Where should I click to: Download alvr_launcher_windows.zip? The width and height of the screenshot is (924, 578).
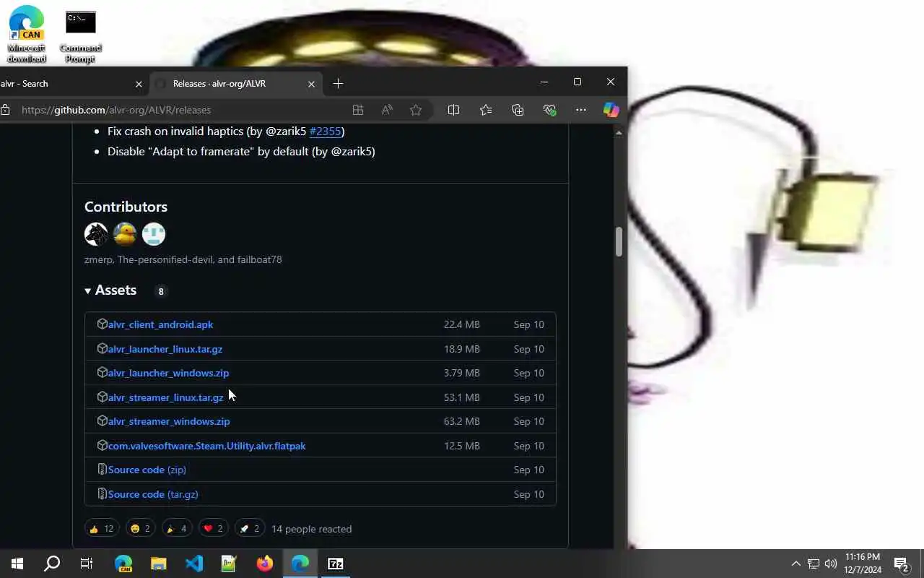[x=168, y=373]
